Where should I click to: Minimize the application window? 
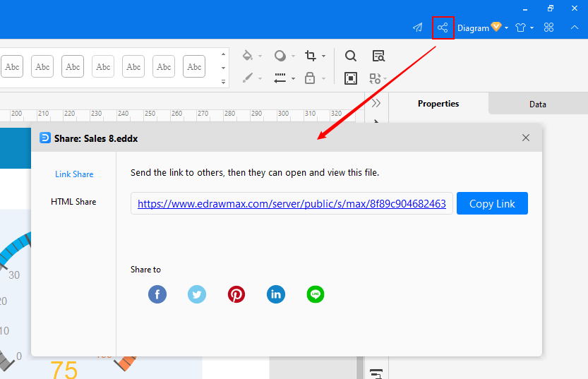[525, 8]
